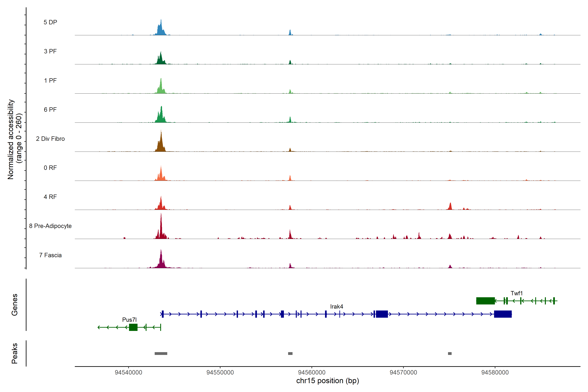
Task: Click the Peaks panel label
Action: tap(15, 353)
